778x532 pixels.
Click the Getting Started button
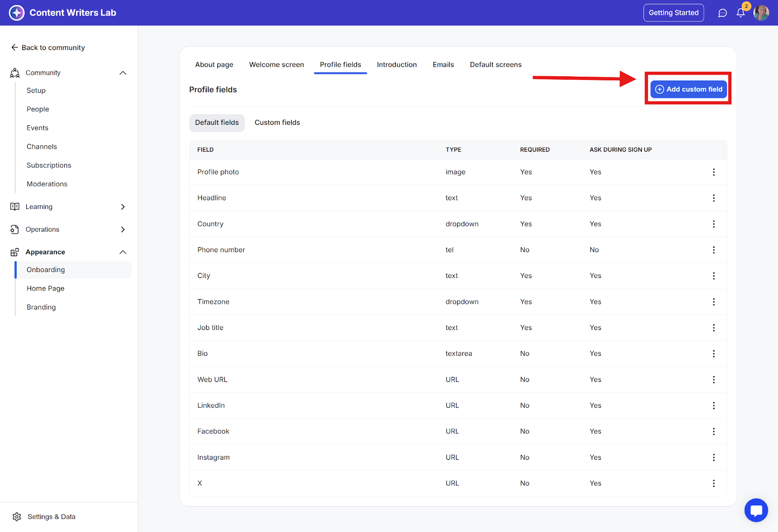point(673,13)
